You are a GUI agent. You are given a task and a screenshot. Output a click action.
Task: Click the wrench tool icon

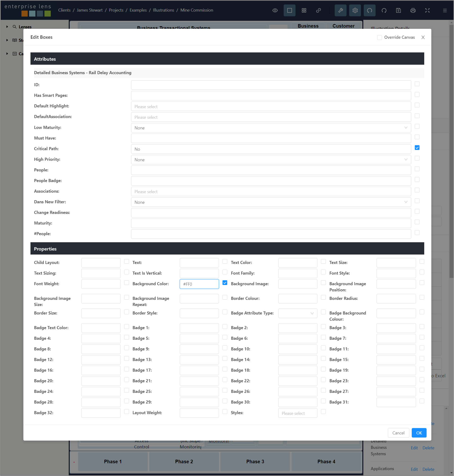click(x=341, y=10)
